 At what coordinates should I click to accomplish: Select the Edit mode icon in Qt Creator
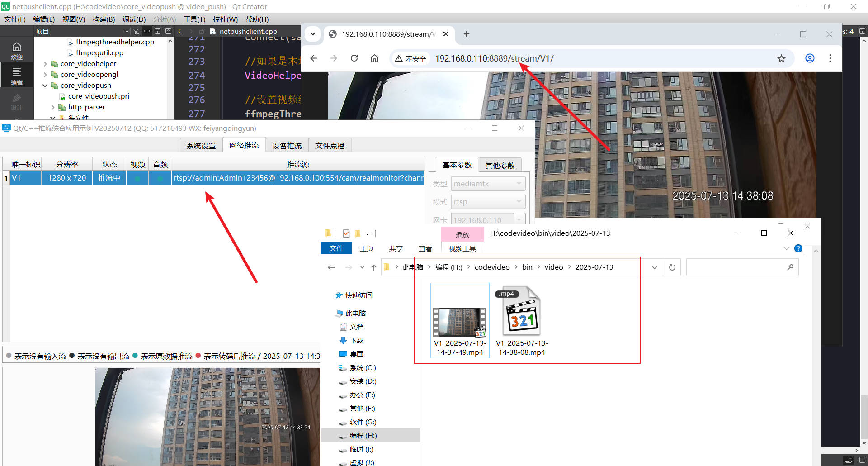point(16,75)
